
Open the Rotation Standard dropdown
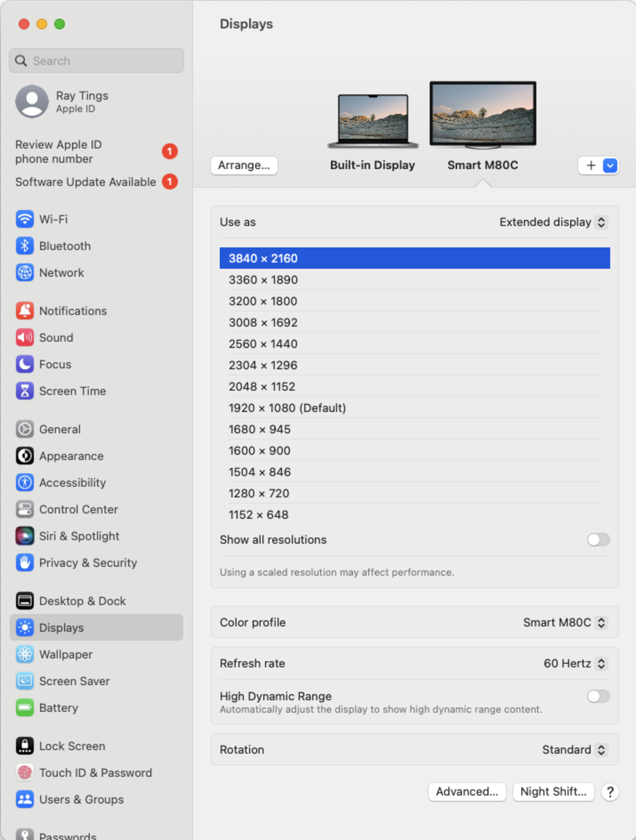click(x=575, y=750)
